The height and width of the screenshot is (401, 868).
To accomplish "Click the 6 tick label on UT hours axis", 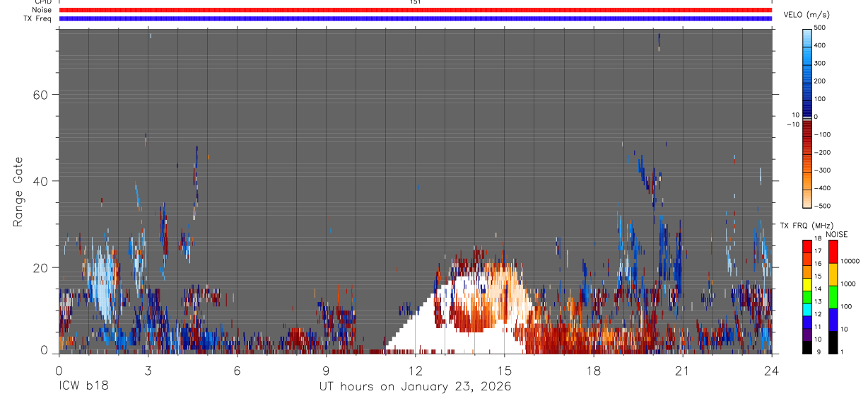I will click(237, 371).
